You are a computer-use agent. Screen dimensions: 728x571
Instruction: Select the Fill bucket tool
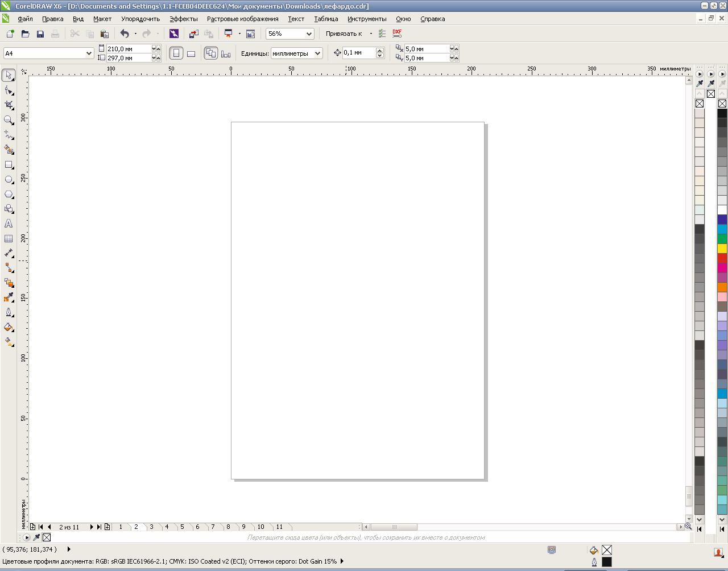pos(9,327)
